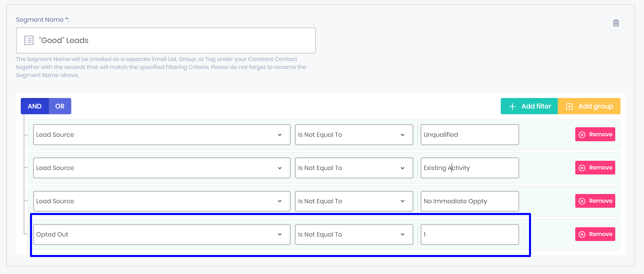
Task: Click Add group button
Action: click(589, 106)
